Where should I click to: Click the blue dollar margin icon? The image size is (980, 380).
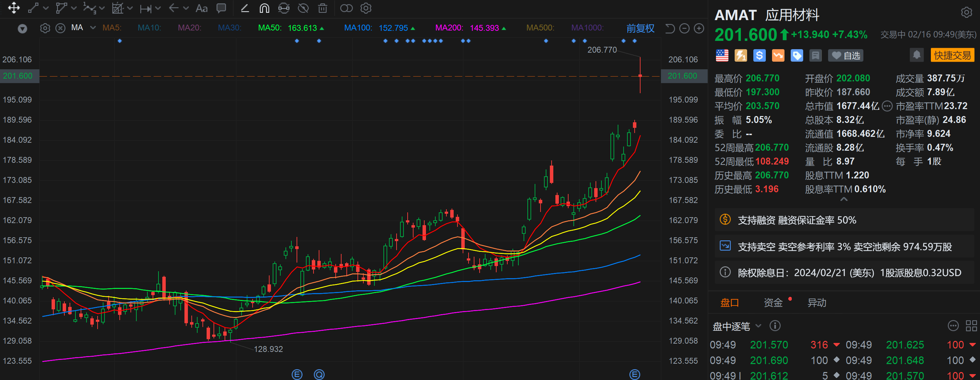pos(759,55)
